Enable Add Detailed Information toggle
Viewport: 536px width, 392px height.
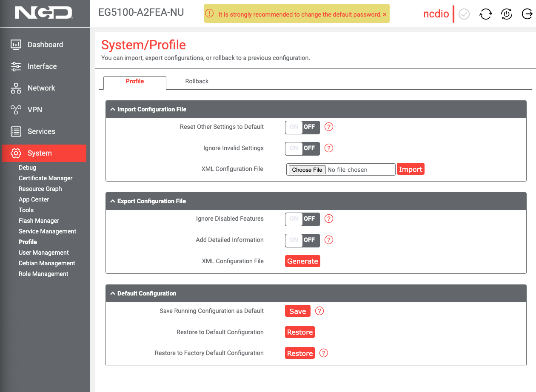(x=293, y=240)
